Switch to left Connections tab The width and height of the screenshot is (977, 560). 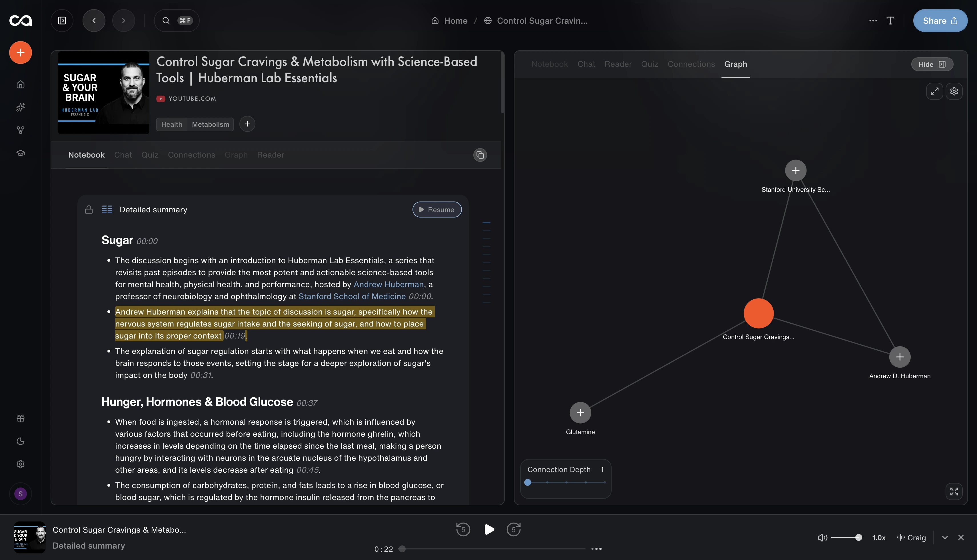tap(191, 155)
